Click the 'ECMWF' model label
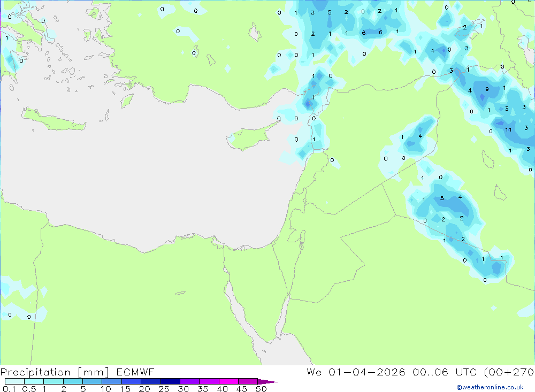Screen dimensions: 535x392 click(x=135, y=372)
